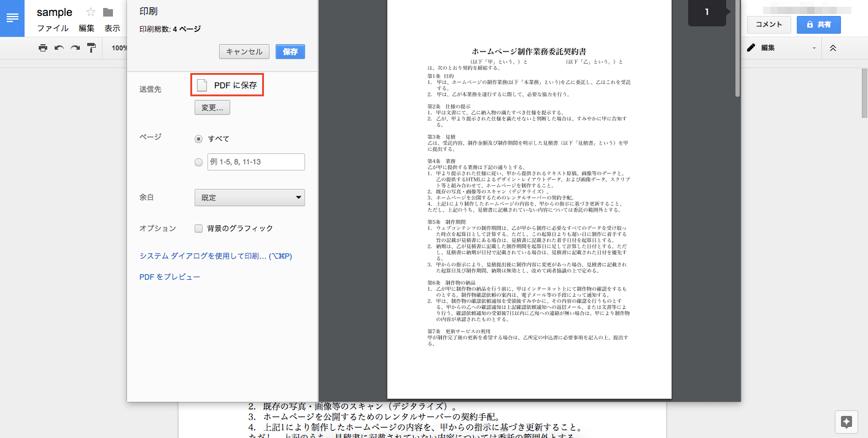Open the 編集 mode dropdown

[x=781, y=48]
